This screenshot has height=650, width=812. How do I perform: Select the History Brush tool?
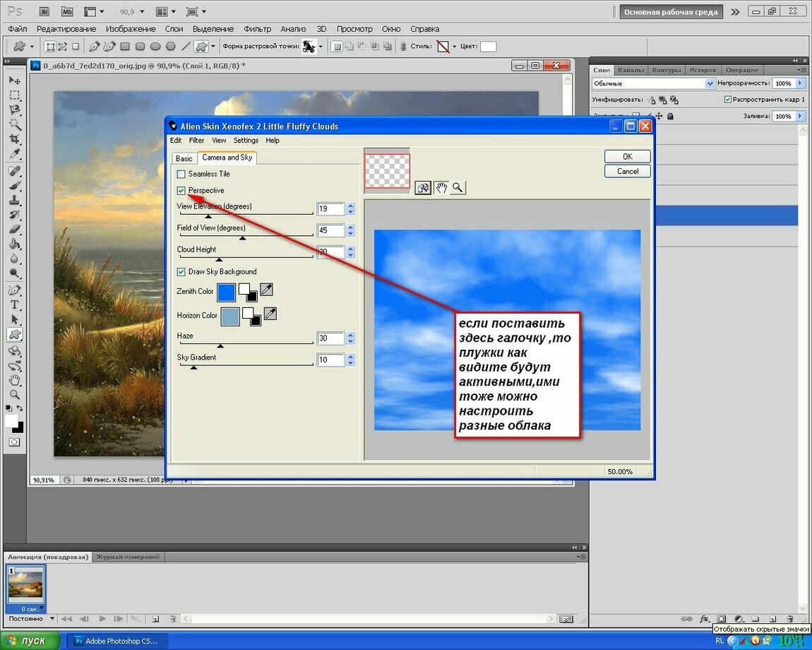coord(15,215)
